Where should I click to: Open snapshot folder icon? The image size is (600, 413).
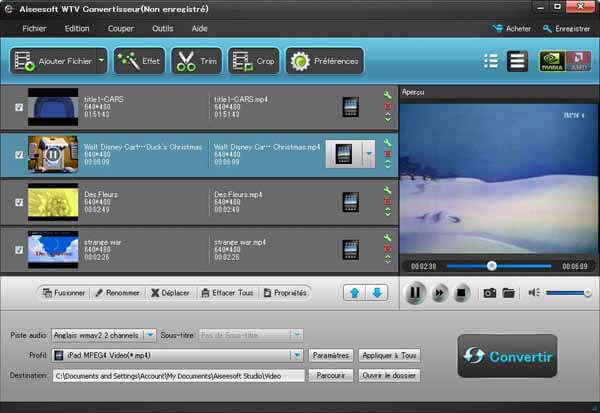pos(509,293)
